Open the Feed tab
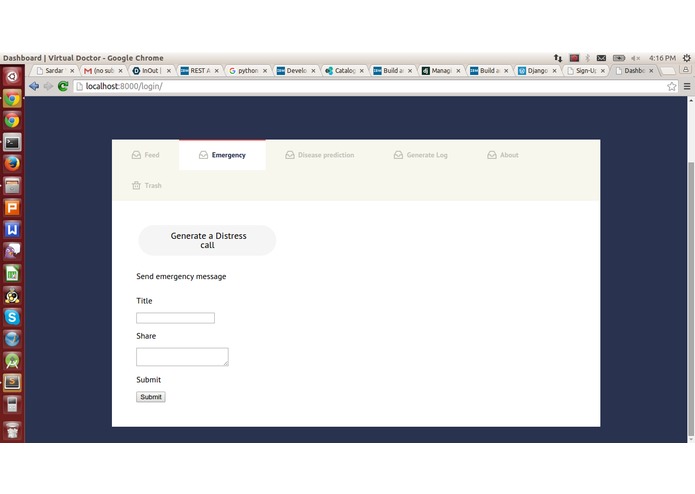Screen dimensions: 695x494 (145, 155)
